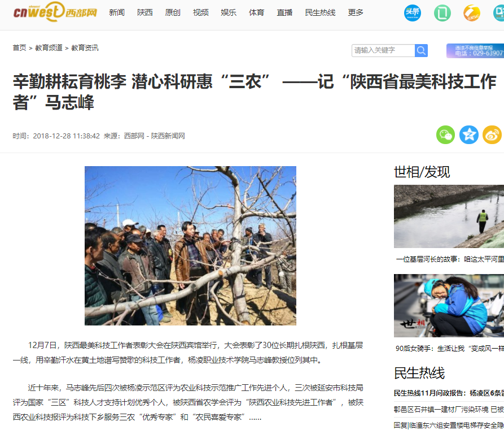Click 首页 breadcrumb link
Image resolution: width=504 pixels, height=430 pixels.
tap(19, 48)
